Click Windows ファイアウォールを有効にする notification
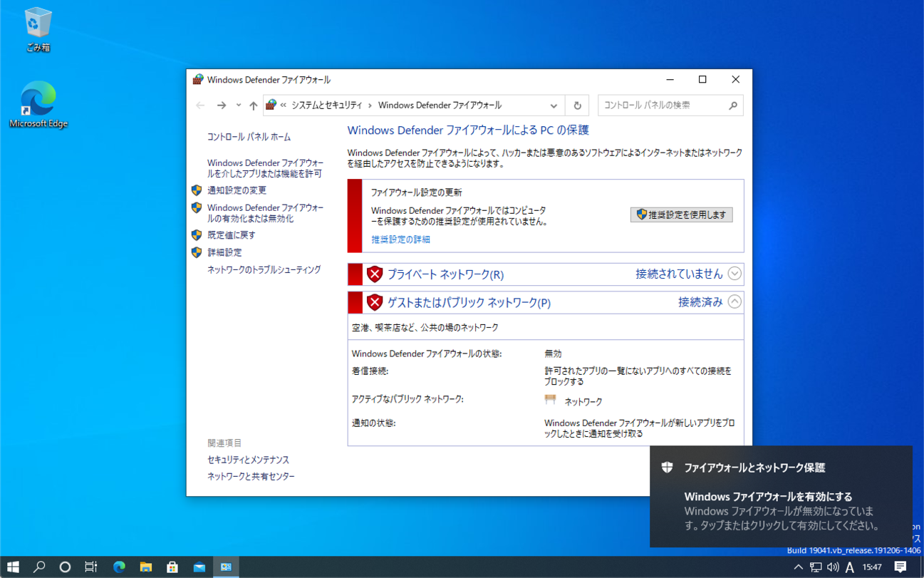Screen dimensions: 924x578 tap(781, 496)
